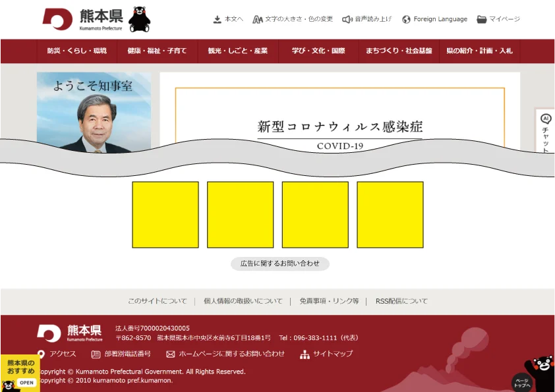
Task: Select the 部署別電話番号 phone icon
Action: (94, 354)
